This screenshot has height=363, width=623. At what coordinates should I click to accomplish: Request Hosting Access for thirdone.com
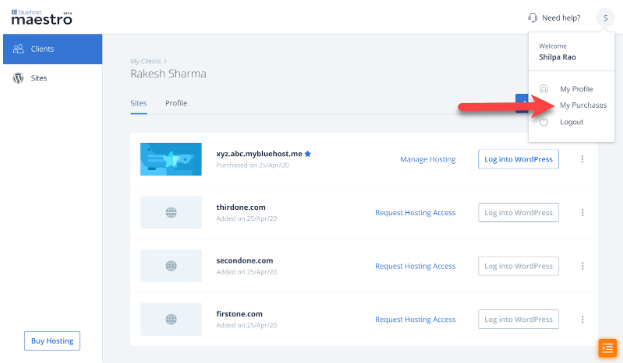415,213
